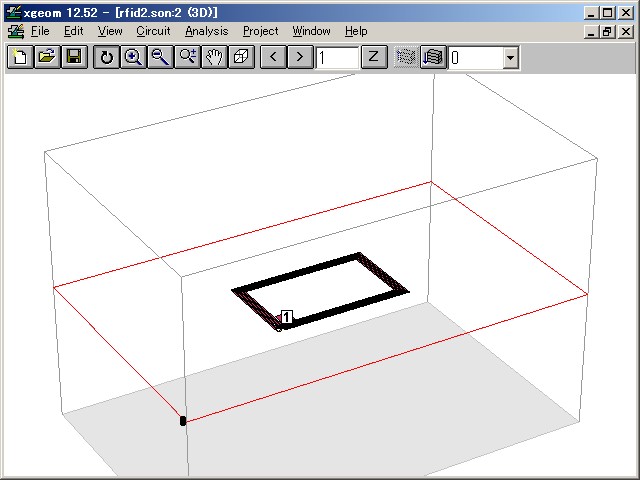Screen dimensions: 640x480
Task: Click the Z scale input field
Action: click(337, 58)
